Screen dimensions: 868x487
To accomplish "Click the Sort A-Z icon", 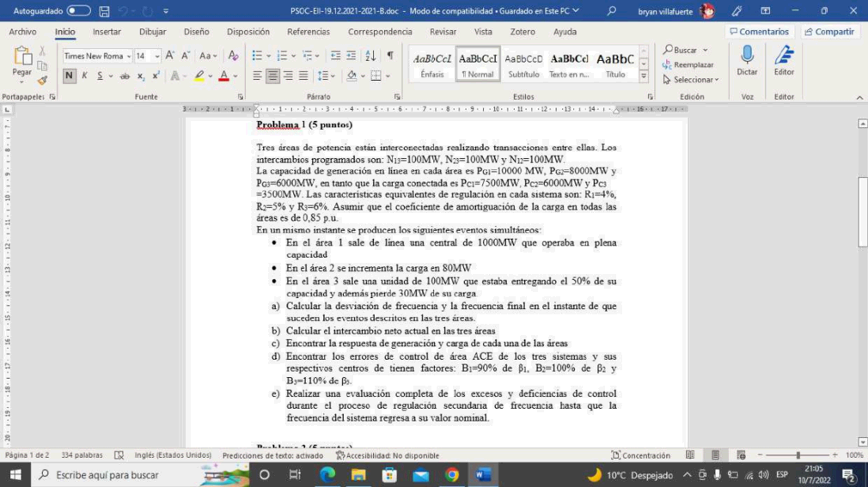I will (370, 55).
